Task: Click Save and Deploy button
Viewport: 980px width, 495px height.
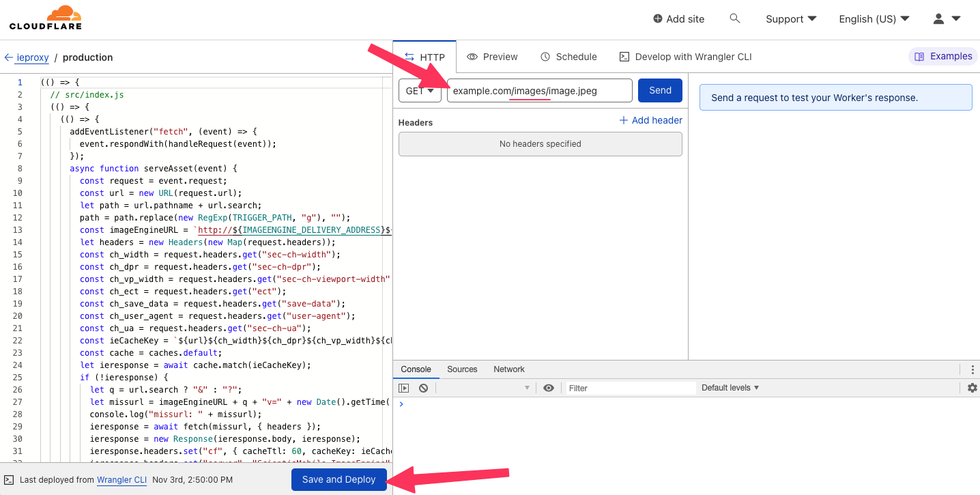Action: tap(339, 479)
